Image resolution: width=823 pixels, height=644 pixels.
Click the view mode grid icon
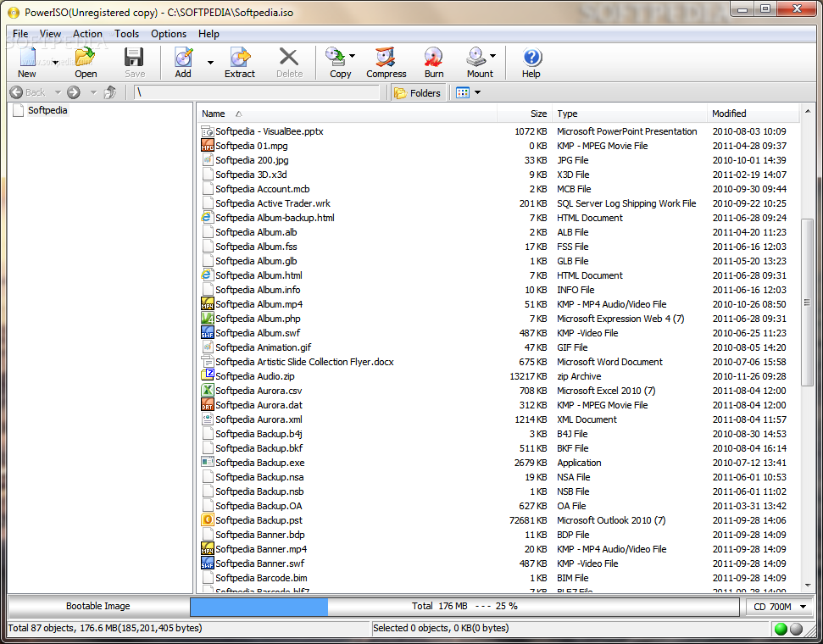point(463,93)
